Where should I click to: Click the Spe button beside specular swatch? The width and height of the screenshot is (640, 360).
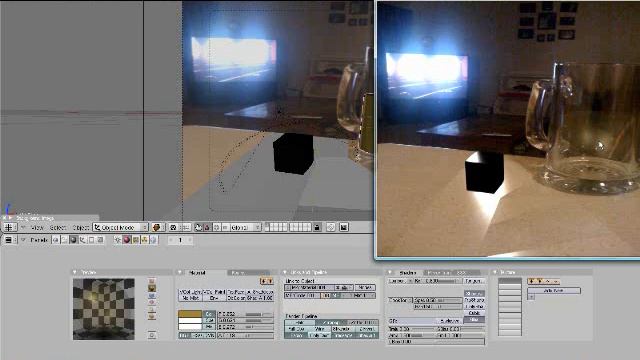click(x=209, y=320)
